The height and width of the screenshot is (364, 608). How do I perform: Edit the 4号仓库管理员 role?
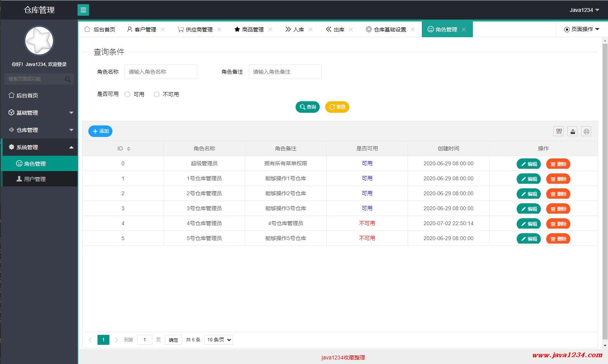pyautogui.click(x=529, y=224)
